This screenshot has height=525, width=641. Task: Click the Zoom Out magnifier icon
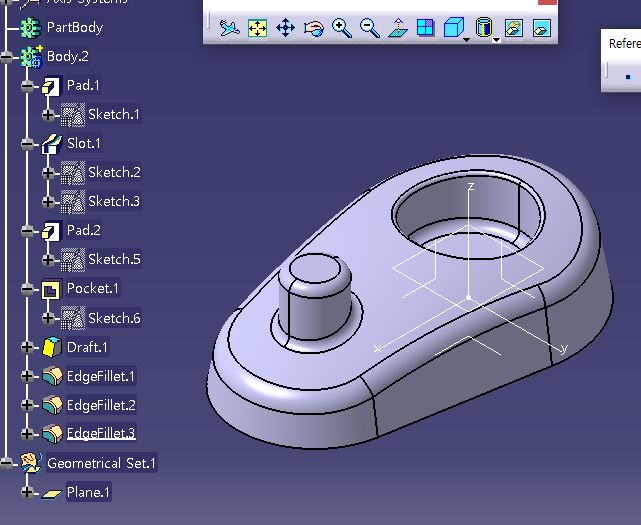point(370,28)
